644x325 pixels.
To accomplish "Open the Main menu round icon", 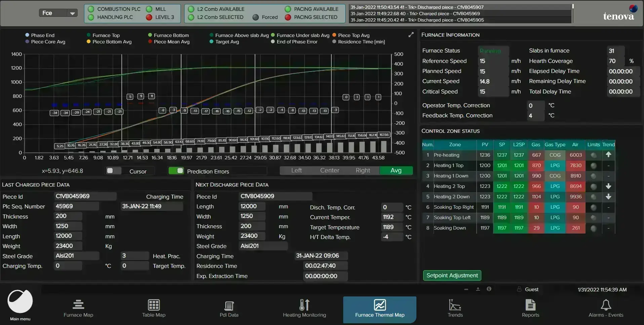I will pyautogui.click(x=20, y=301).
